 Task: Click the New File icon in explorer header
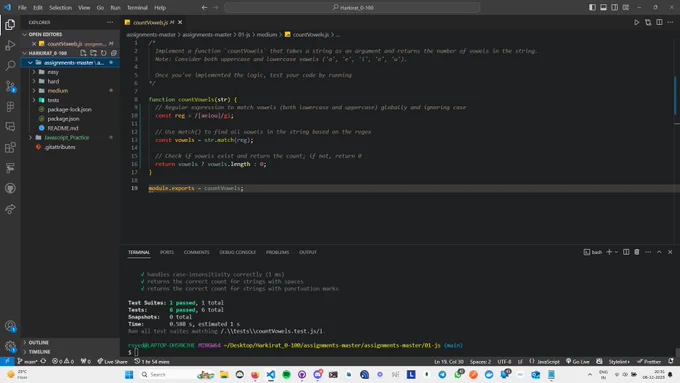pyautogui.click(x=83, y=53)
